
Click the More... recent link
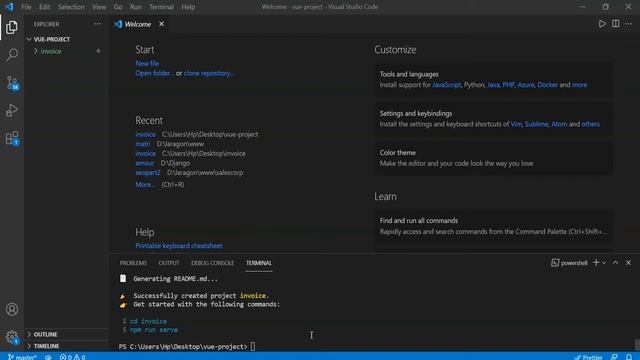tap(145, 184)
